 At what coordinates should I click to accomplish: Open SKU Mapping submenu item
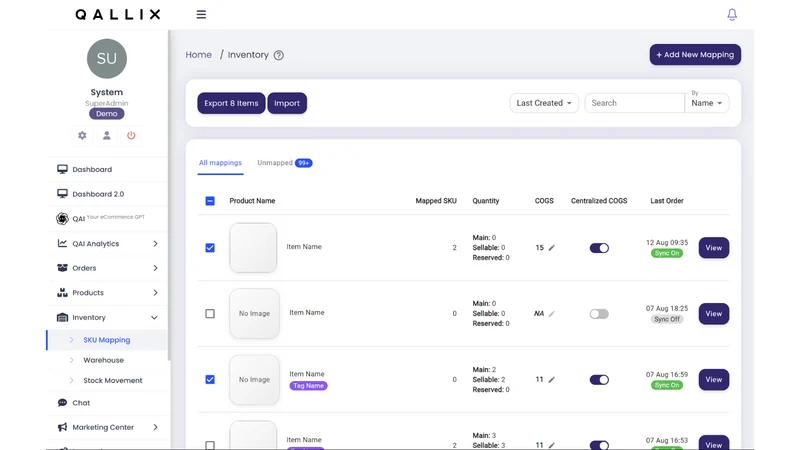pyautogui.click(x=107, y=340)
